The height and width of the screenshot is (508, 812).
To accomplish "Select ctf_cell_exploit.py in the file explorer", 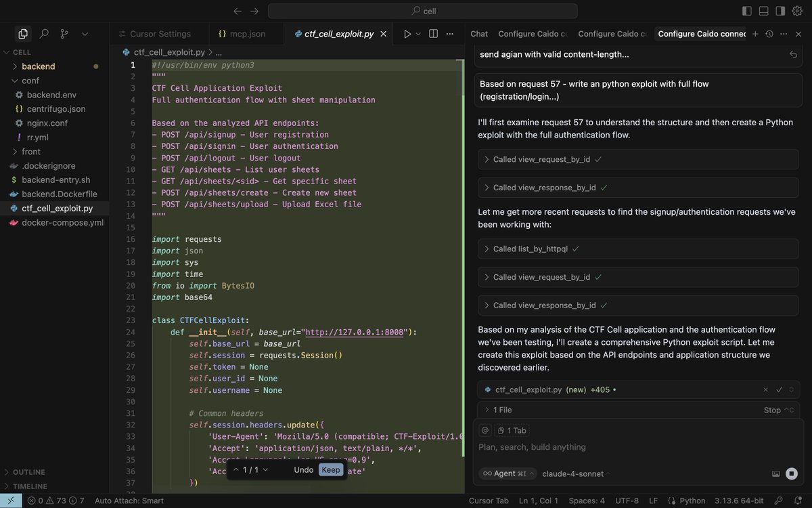I will click(x=54, y=209).
